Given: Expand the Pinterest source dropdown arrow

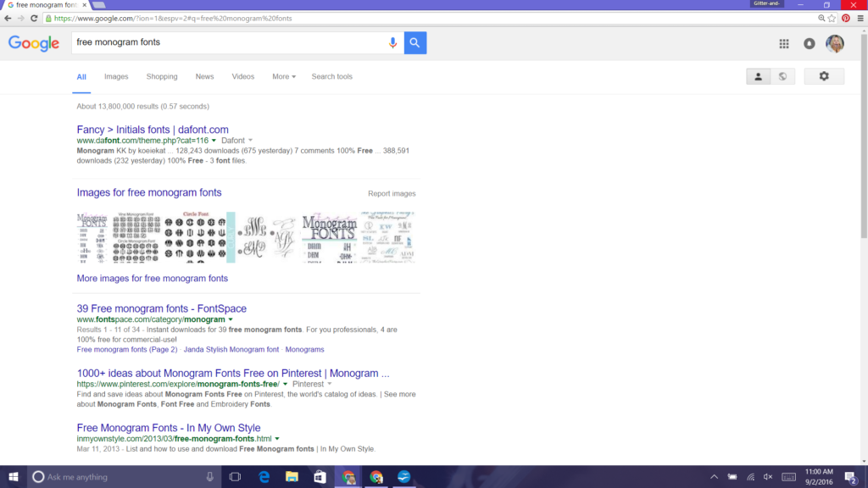Looking at the screenshot, I should [330, 384].
